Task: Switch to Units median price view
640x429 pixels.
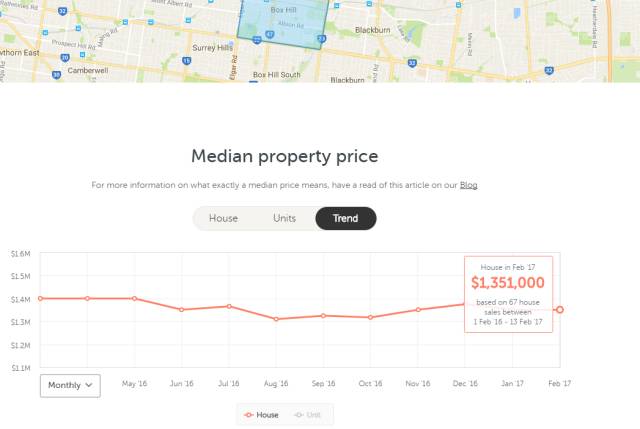Action: 284,218
